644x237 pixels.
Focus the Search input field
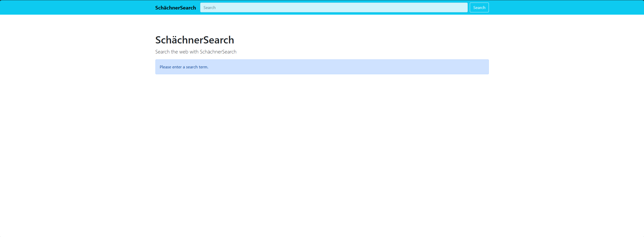(334, 7)
